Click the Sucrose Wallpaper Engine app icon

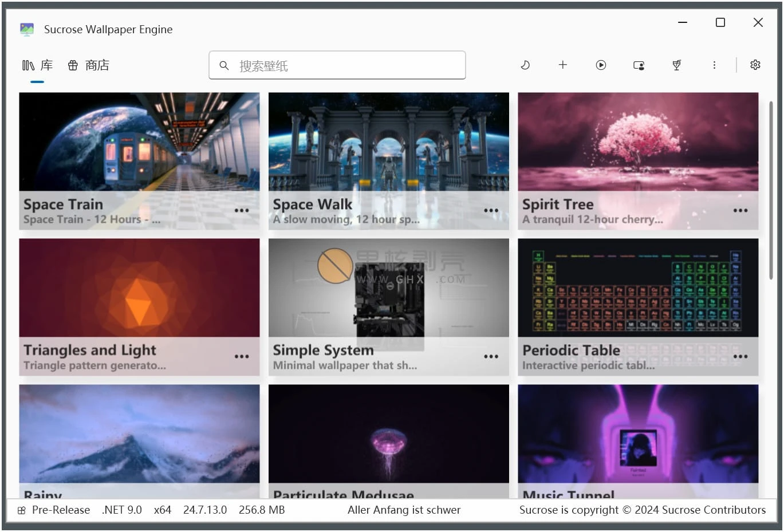[x=27, y=29]
